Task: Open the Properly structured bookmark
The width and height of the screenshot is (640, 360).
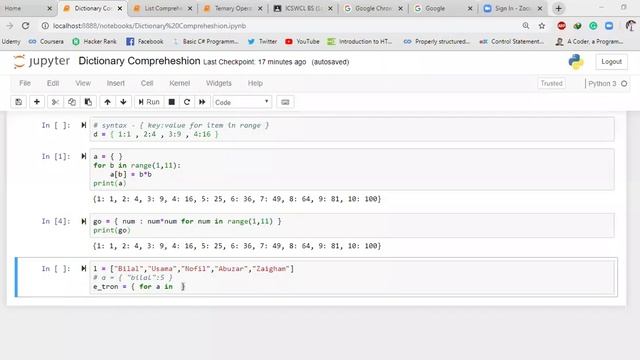Action: [436, 41]
